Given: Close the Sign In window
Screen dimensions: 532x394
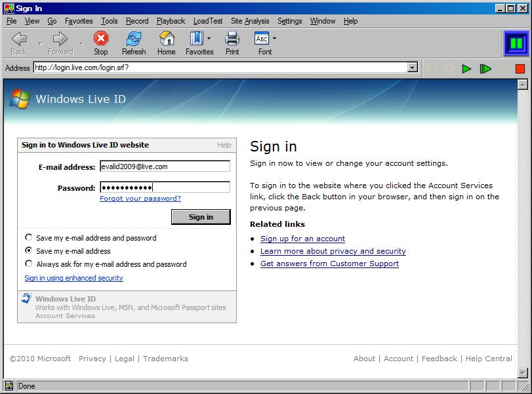Looking at the screenshot, I should pos(523,9).
